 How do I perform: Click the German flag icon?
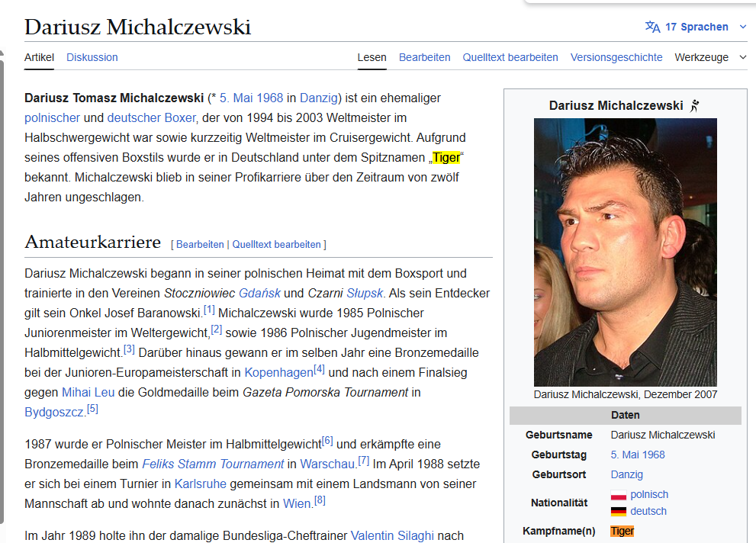click(619, 511)
